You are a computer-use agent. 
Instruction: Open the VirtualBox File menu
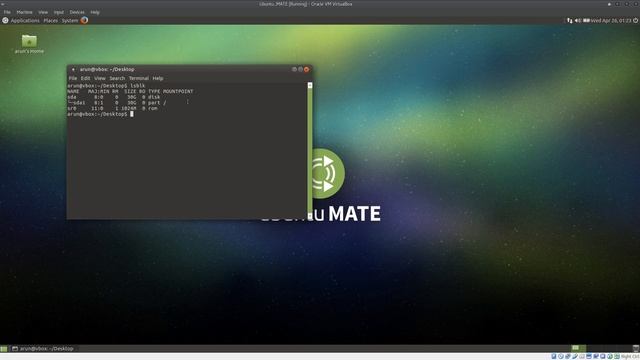tap(7, 12)
